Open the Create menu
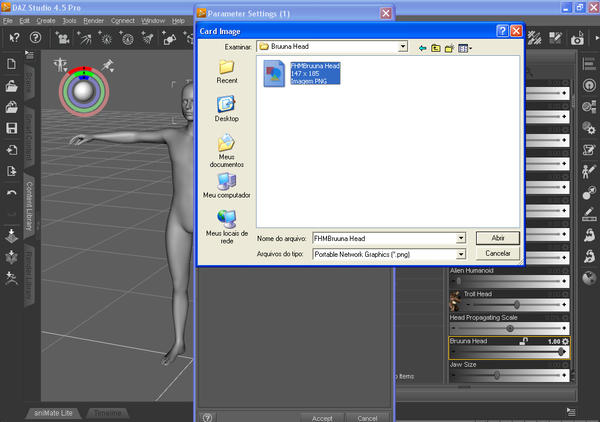This screenshot has width=600, height=422. [46, 21]
